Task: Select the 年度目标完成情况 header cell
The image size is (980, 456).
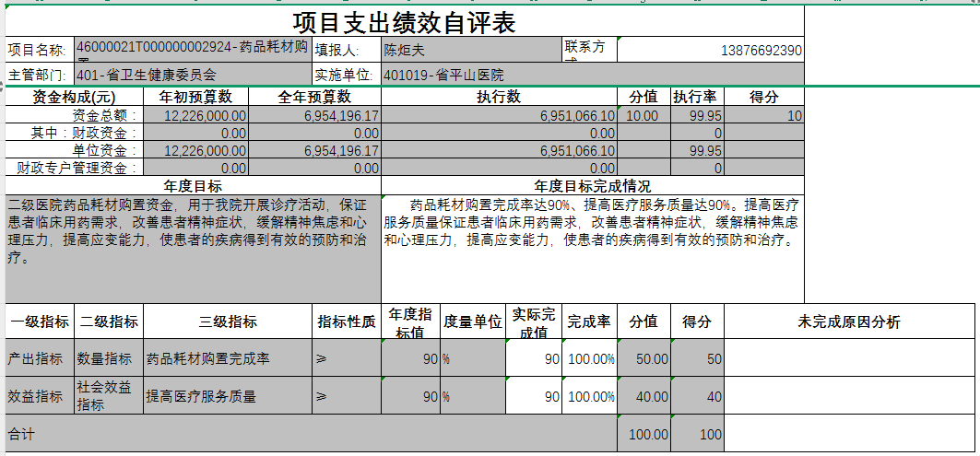Action: click(x=592, y=185)
